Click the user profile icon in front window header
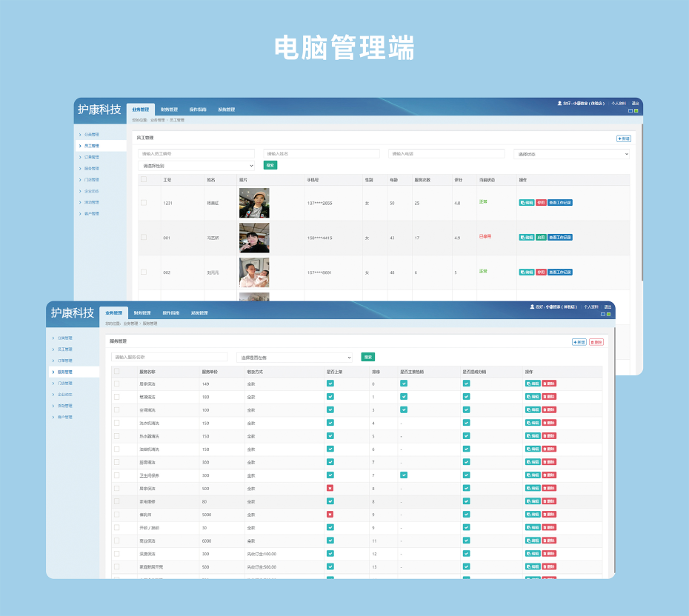Viewport: 689px width, 616px height. point(532,307)
